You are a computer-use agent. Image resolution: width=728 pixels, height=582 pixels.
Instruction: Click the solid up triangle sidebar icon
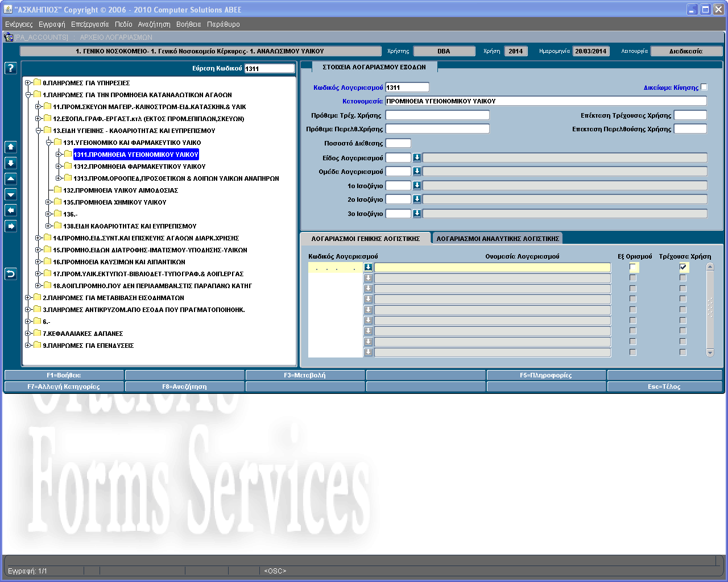(x=10, y=178)
